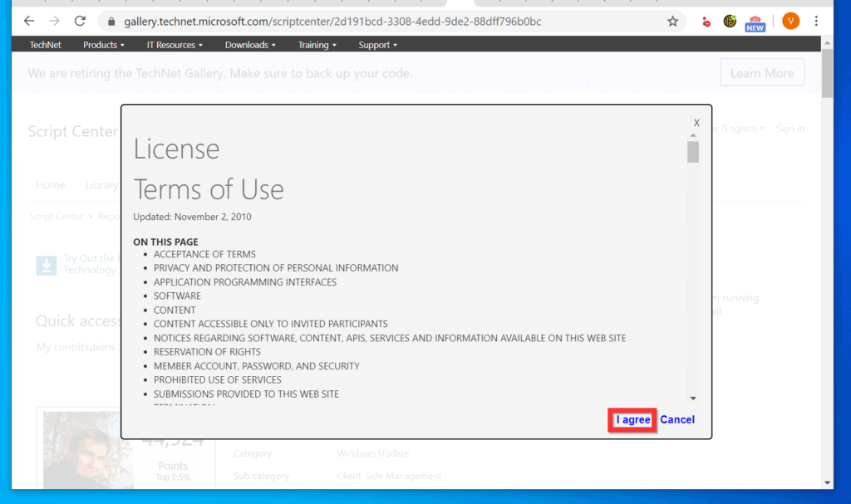Expand the Products dropdown menu
The image size is (851, 504).
pyautogui.click(x=104, y=45)
